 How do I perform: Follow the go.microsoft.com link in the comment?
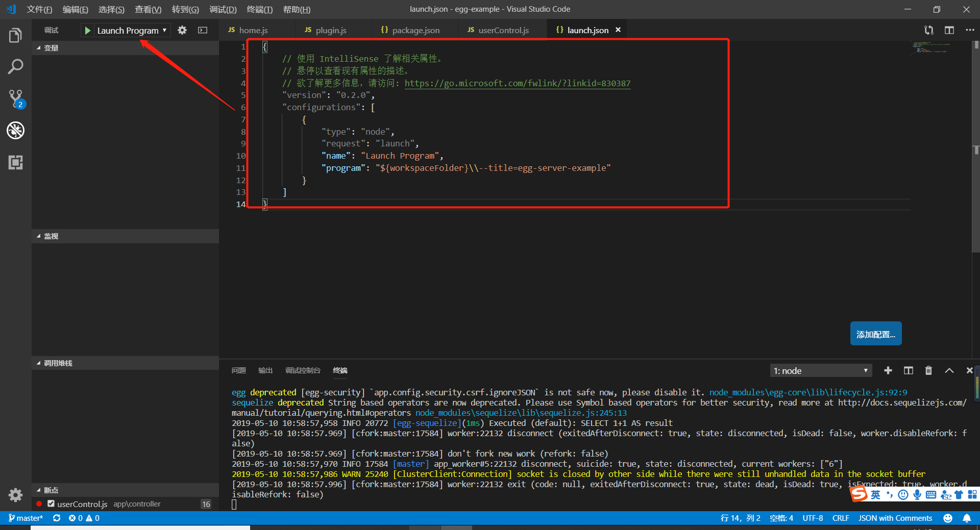pos(517,83)
